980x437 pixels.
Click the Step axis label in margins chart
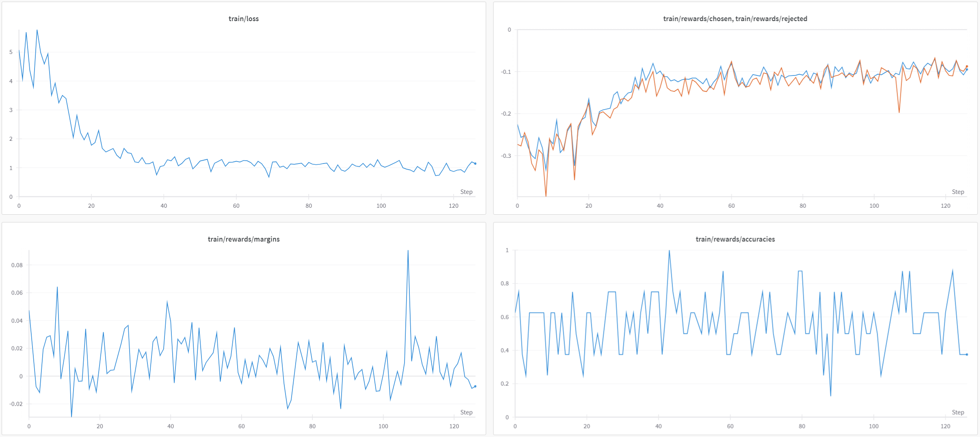click(x=466, y=412)
